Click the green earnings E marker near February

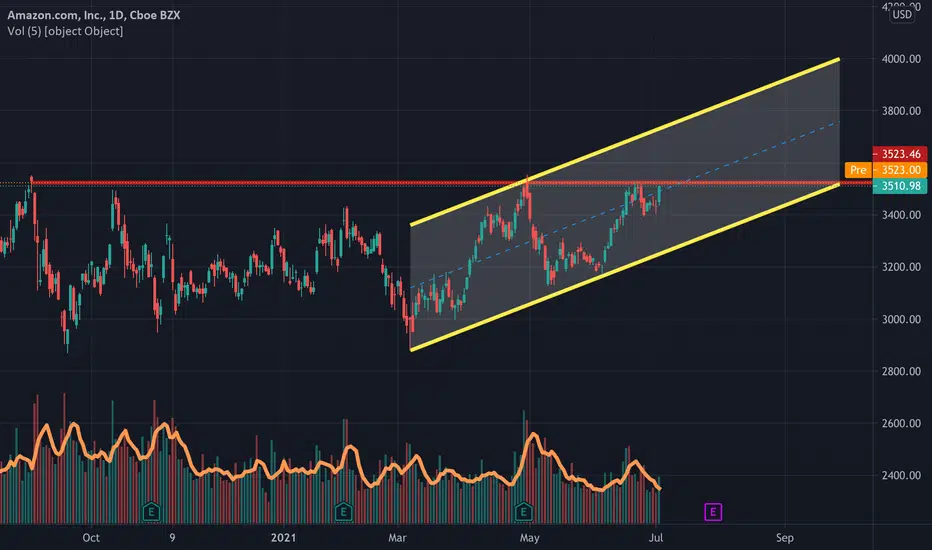[x=344, y=511]
